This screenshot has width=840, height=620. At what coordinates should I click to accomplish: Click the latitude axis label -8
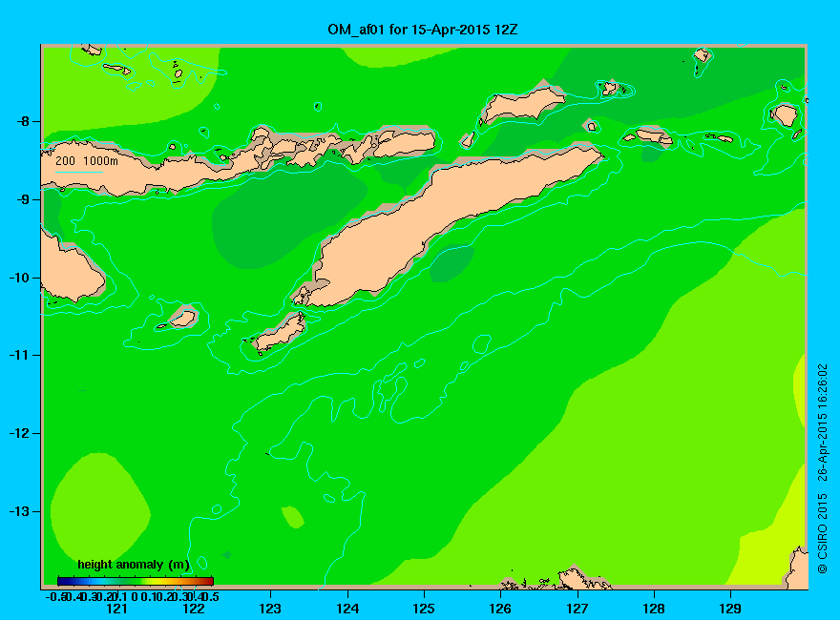pyautogui.click(x=23, y=121)
